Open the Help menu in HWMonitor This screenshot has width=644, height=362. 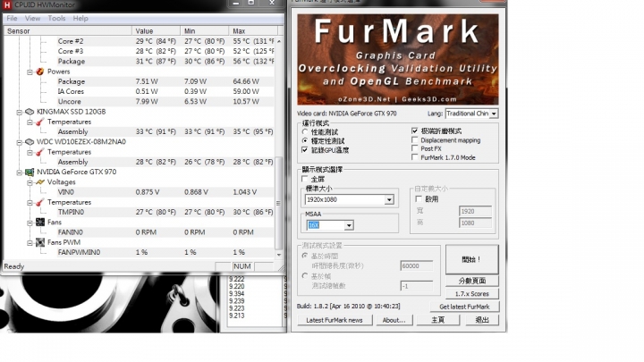click(x=80, y=19)
